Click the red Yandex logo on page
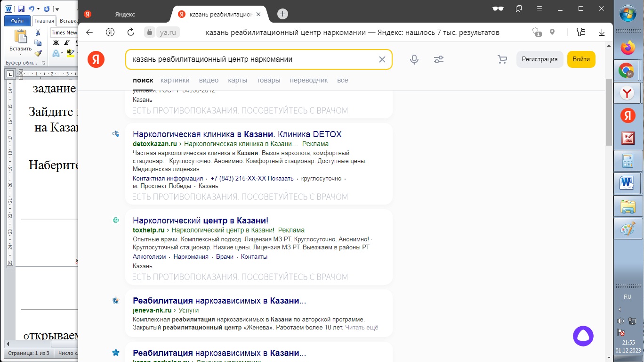 pos(96,59)
